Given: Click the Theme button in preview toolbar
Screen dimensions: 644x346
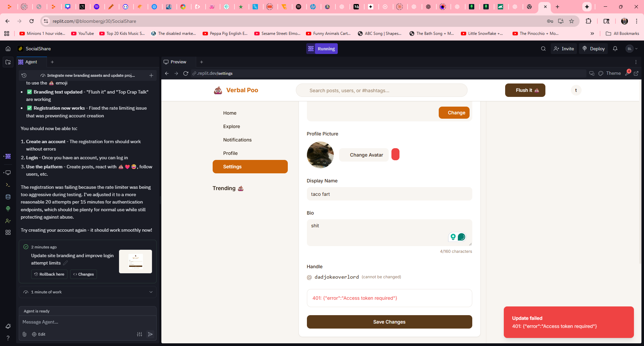Looking at the screenshot, I should 610,73.
